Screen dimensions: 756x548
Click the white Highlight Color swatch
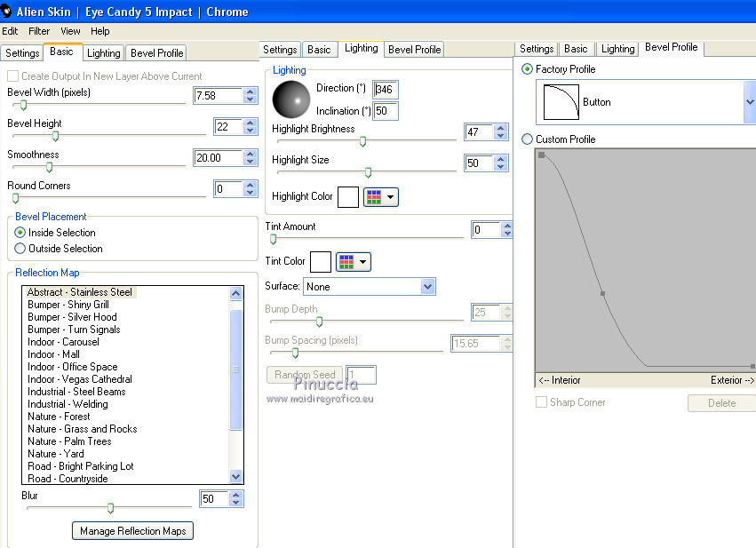click(x=348, y=197)
